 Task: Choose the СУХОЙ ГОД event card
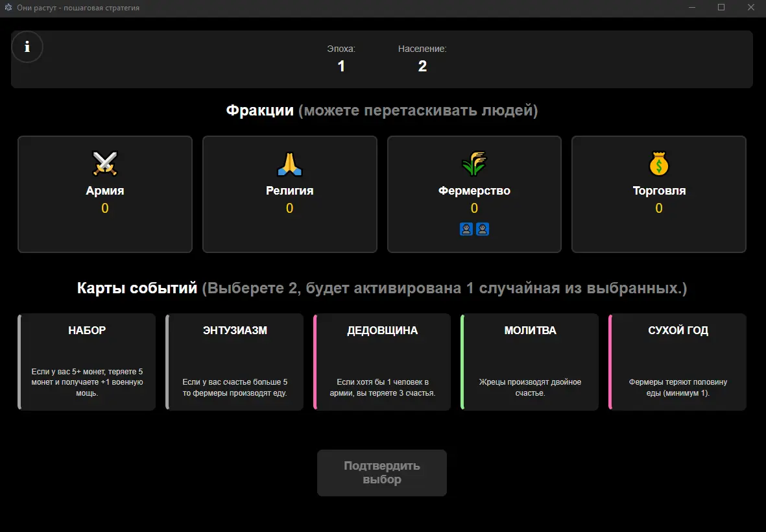tap(678, 362)
